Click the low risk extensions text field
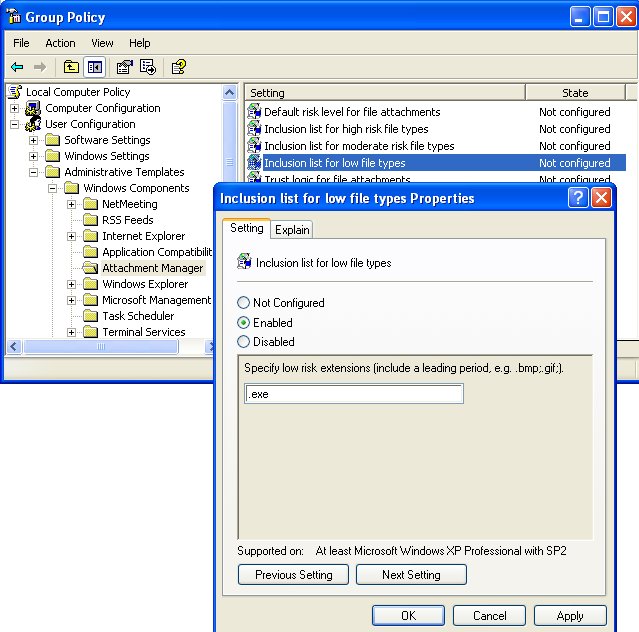639x632 pixels. pos(354,394)
